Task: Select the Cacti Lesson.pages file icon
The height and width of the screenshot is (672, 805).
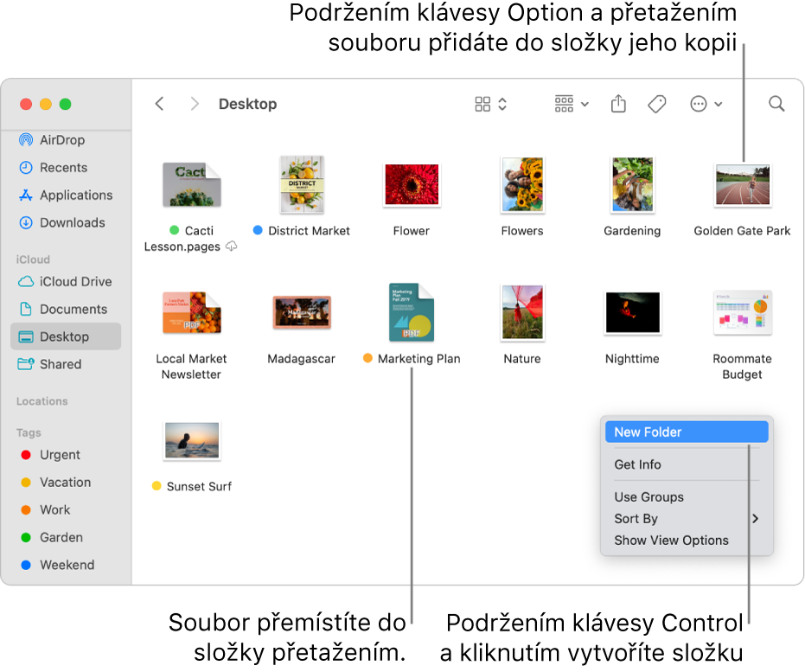Action: coord(191,185)
